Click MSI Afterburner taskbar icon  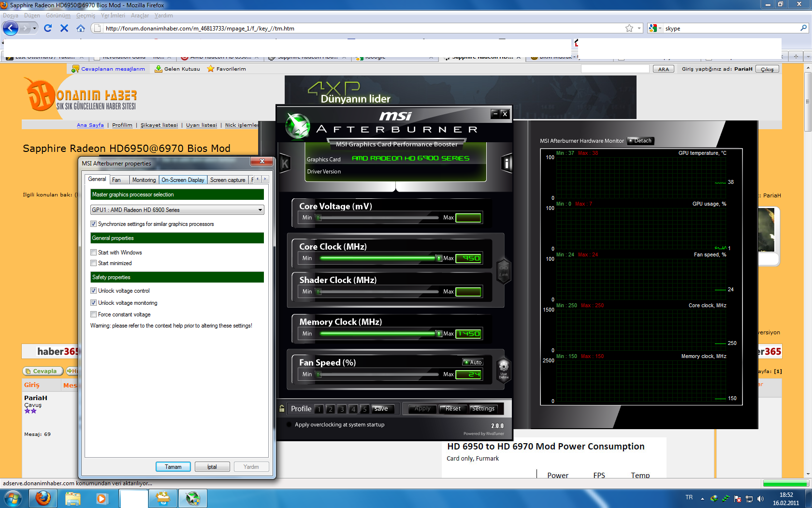tap(193, 498)
